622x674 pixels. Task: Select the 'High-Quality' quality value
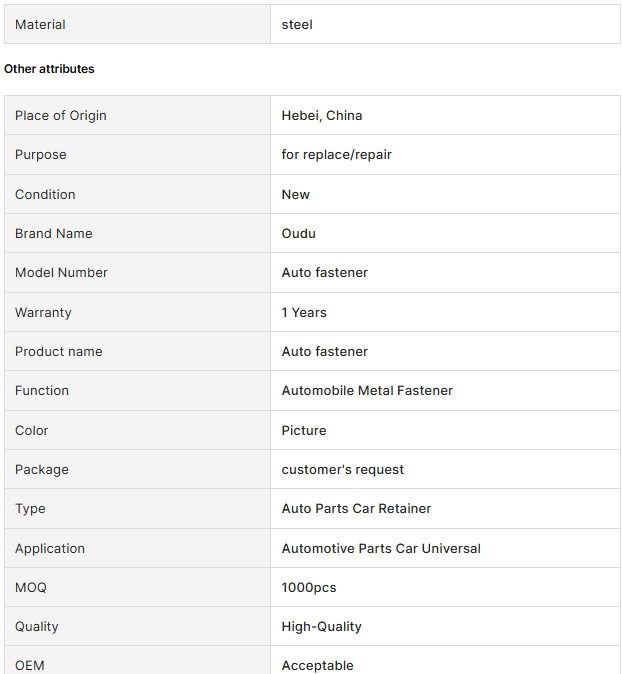321,626
